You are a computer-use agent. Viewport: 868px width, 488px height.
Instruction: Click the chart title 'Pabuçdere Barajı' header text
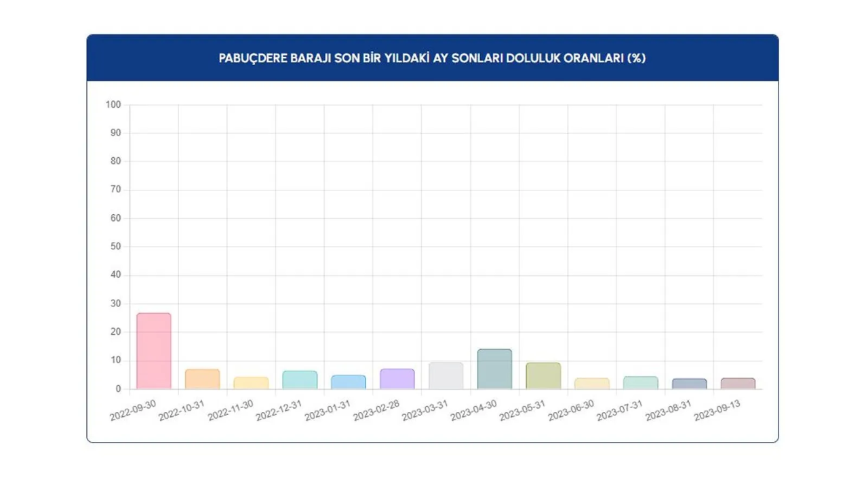[x=432, y=58]
